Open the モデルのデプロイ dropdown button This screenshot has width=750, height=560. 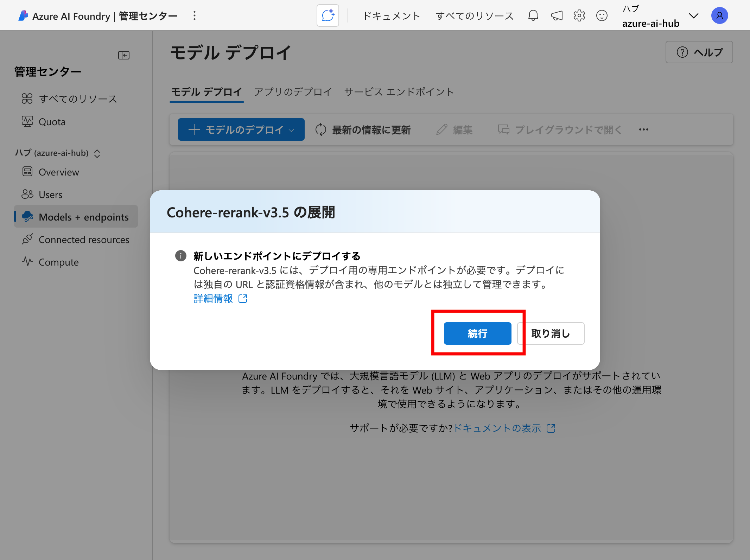pyautogui.click(x=241, y=129)
